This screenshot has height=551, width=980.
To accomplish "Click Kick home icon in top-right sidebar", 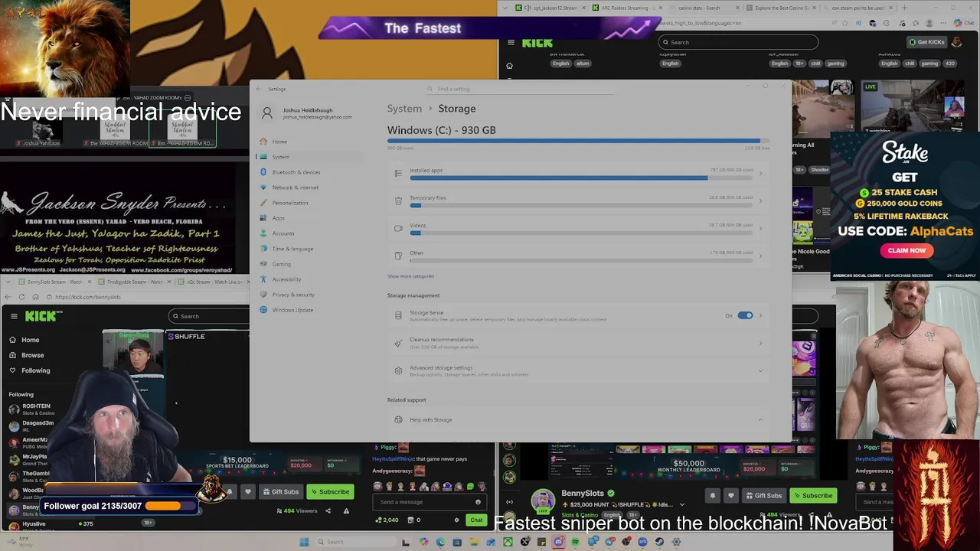I will tap(509, 66).
